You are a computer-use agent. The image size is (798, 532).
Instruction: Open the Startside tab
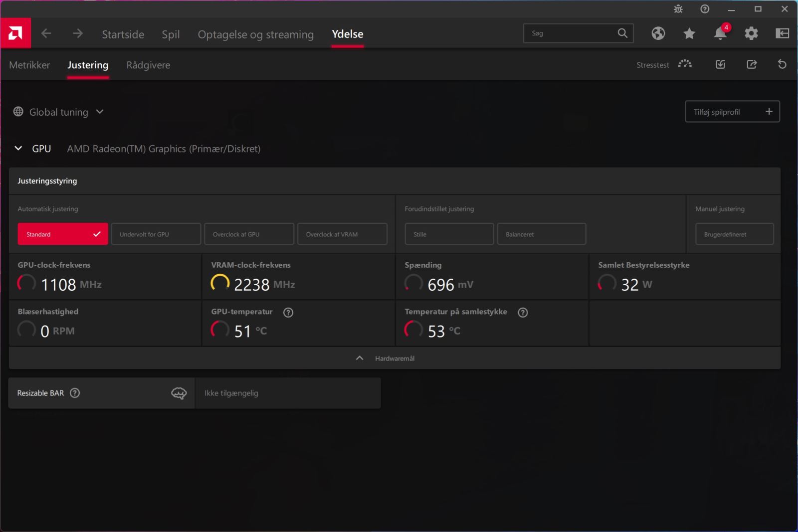pos(123,34)
